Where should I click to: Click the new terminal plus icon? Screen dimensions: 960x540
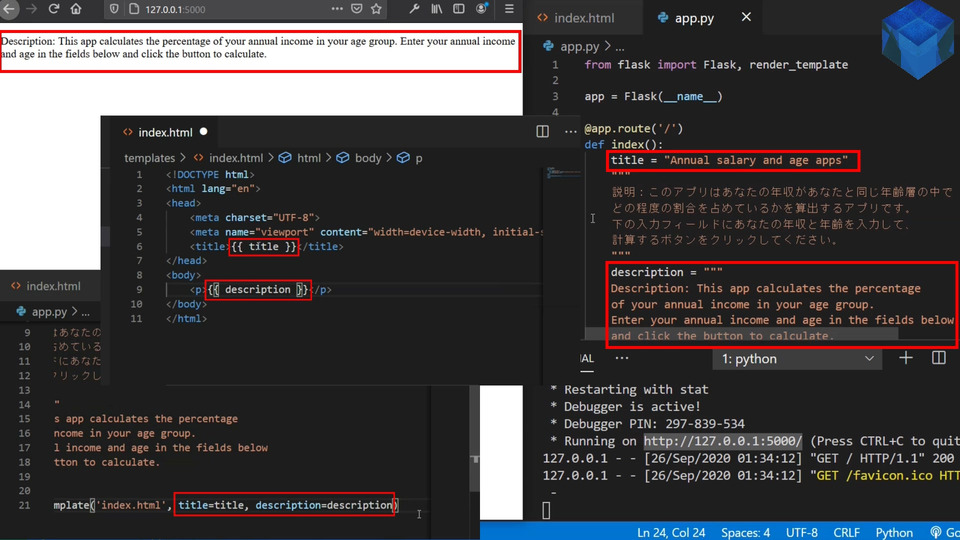(906, 358)
